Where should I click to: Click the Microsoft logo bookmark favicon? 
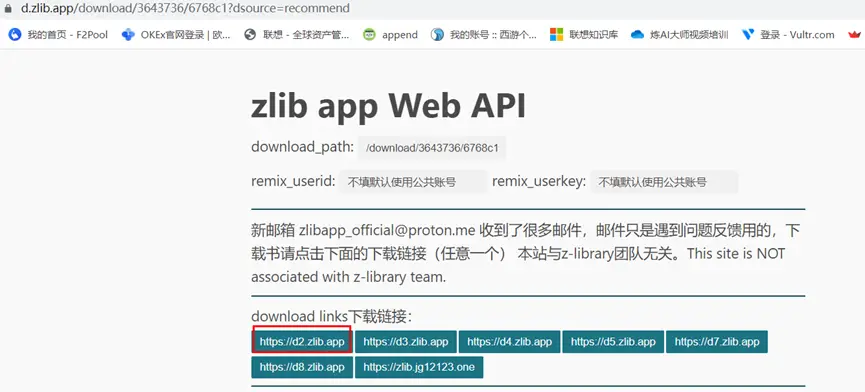(556, 35)
